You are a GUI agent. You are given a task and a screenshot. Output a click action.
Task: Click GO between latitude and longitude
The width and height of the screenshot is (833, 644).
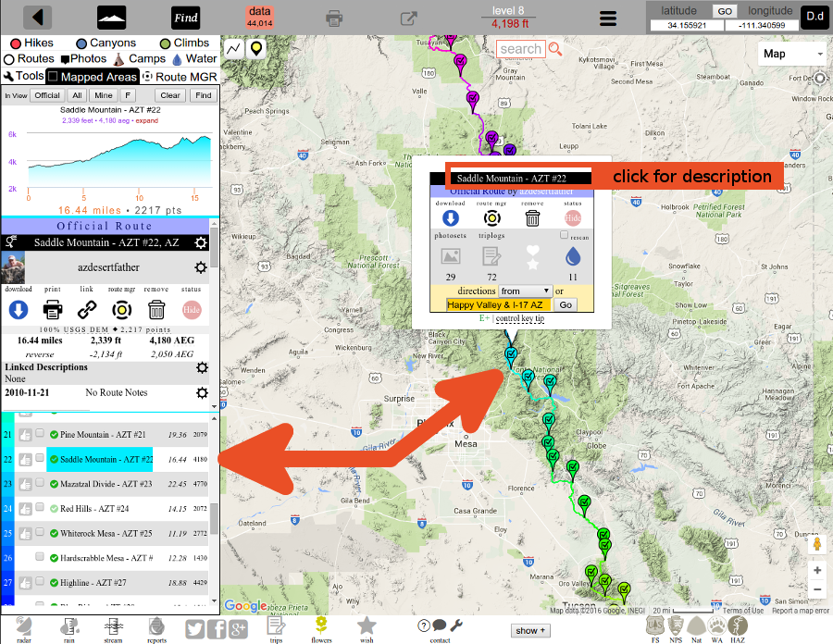pos(724,10)
